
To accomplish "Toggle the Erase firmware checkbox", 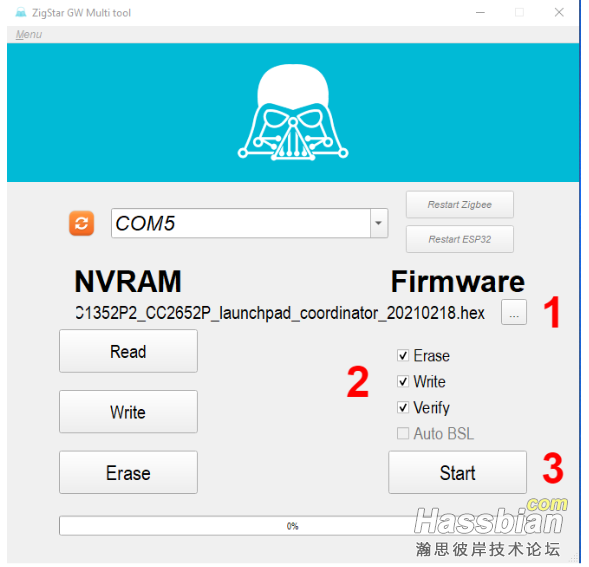I will [403, 355].
